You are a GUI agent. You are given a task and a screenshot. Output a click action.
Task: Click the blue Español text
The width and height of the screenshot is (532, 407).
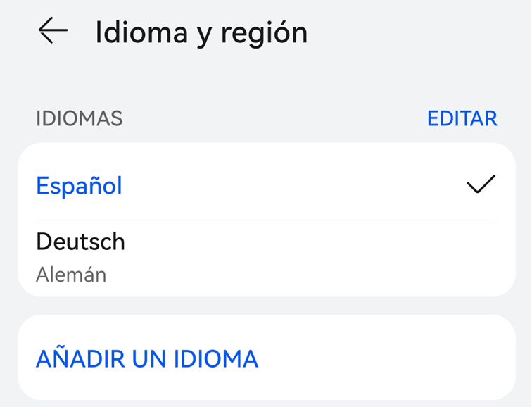click(x=79, y=186)
